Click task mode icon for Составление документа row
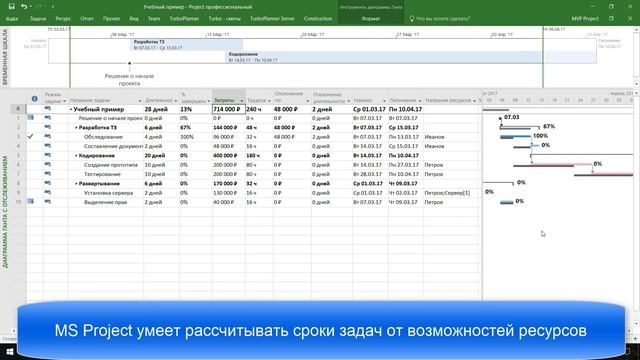This screenshot has height=360, width=640. pos(48,146)
